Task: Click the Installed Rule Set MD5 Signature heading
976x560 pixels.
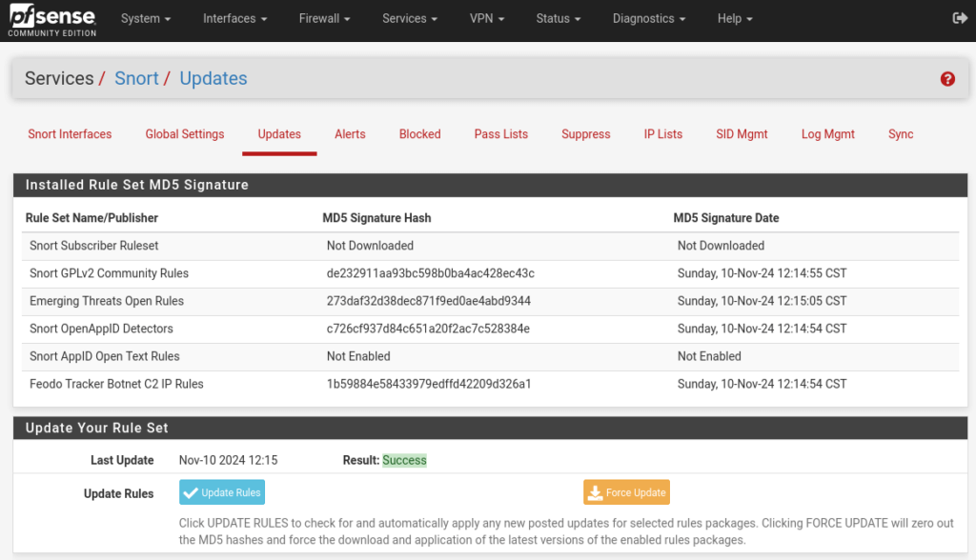Action: coord(137,185)
